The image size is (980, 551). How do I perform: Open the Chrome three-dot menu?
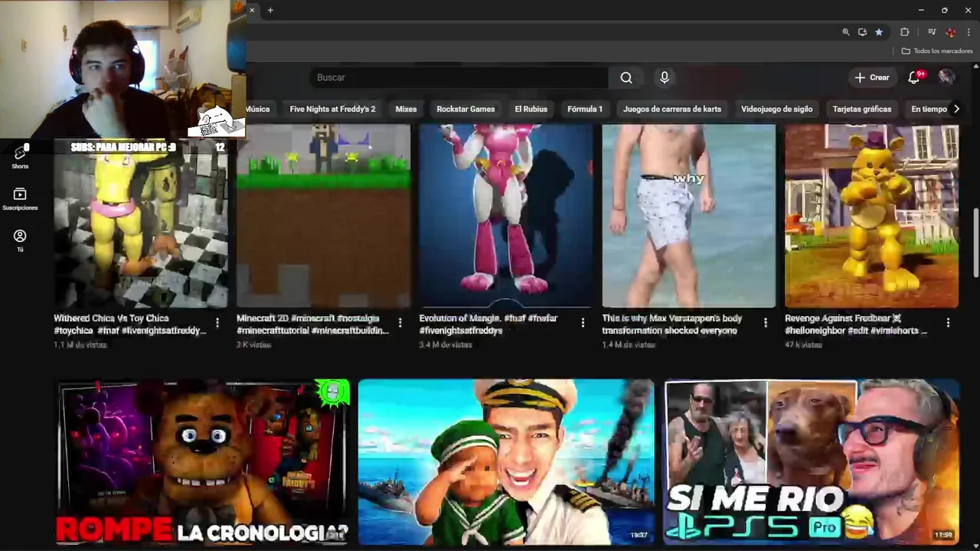(x=969, y=32)
